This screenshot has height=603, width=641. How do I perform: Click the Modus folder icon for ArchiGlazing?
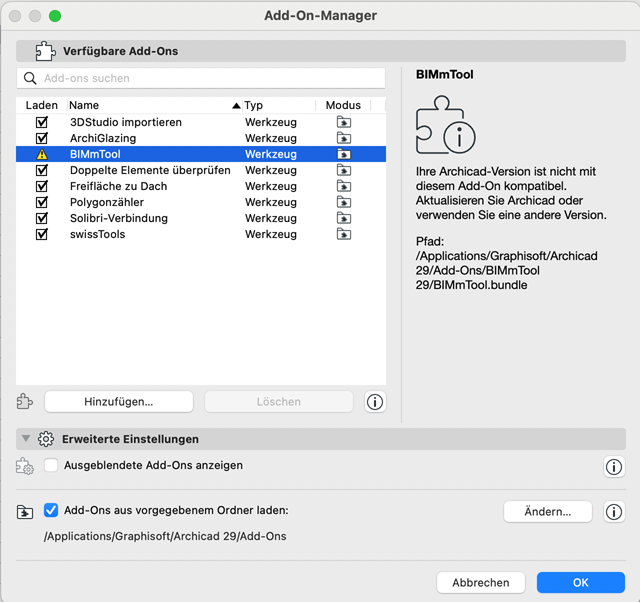(344, 138)
